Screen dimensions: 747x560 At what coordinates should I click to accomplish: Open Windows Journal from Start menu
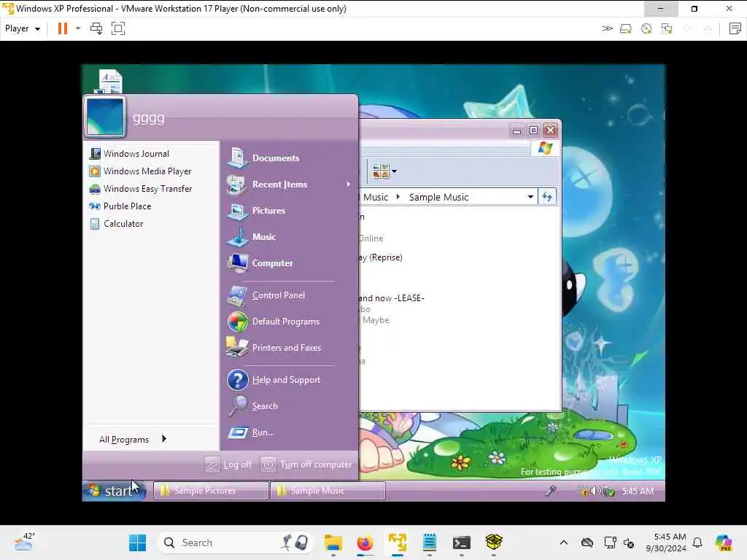[x=129, y=154]
